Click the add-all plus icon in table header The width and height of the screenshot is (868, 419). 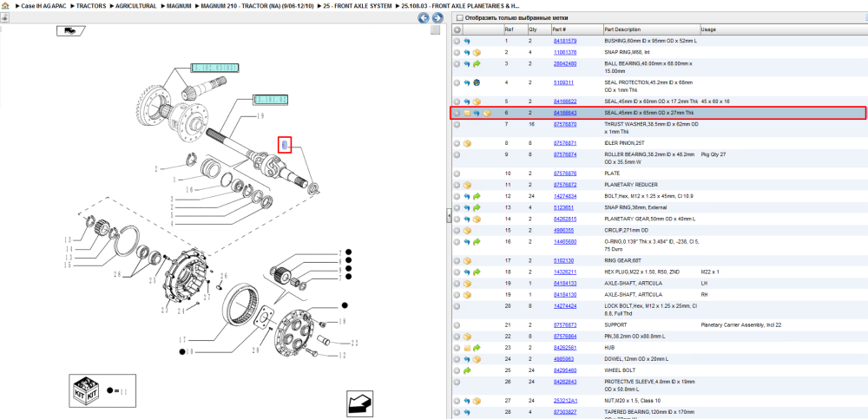click(457, 29)
